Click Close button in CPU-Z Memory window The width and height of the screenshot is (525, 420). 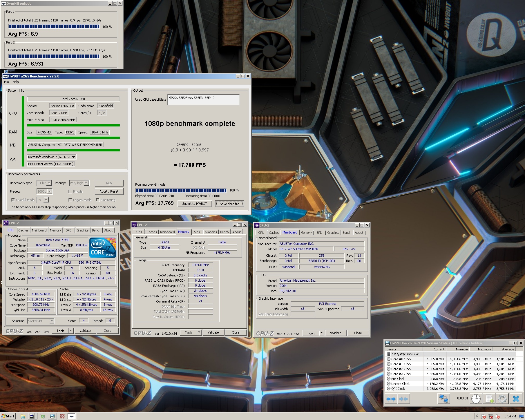pyautogui.click(x=236, y=332)
